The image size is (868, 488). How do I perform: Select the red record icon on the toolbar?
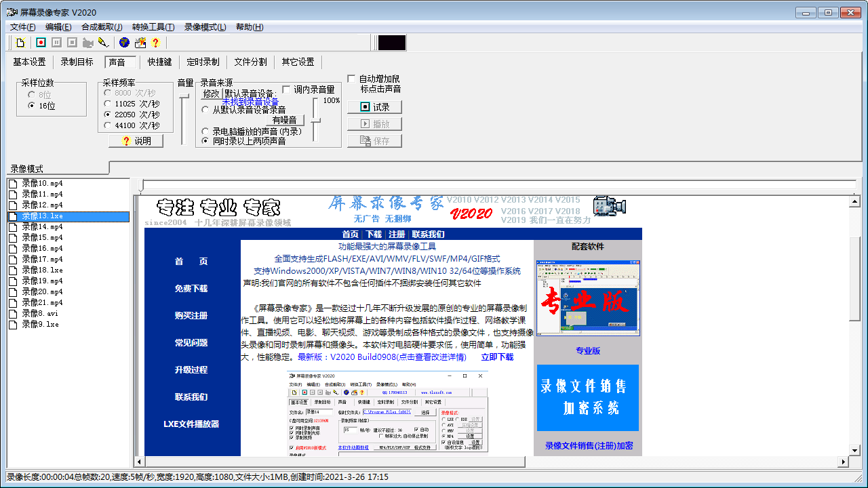tap(41, 42)
